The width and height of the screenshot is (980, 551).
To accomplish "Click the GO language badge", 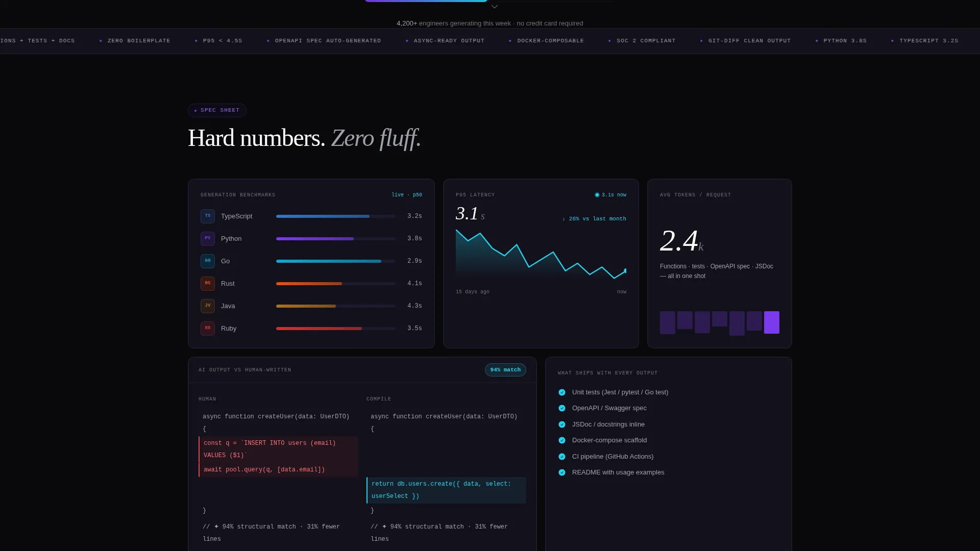I will coord(208,261).
